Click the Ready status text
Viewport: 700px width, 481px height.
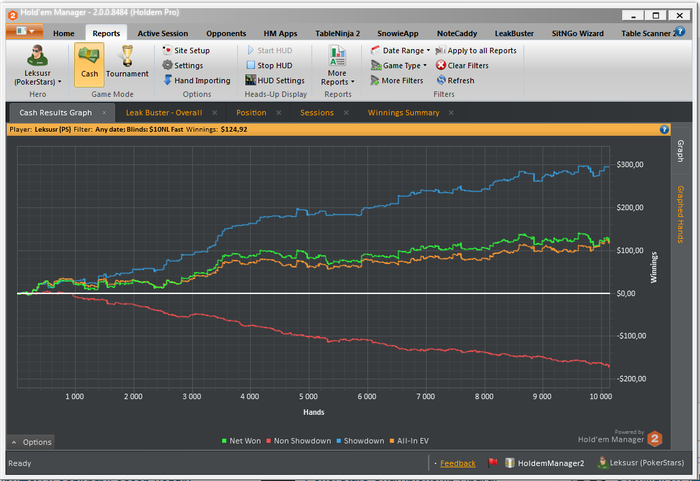[20, 464]
